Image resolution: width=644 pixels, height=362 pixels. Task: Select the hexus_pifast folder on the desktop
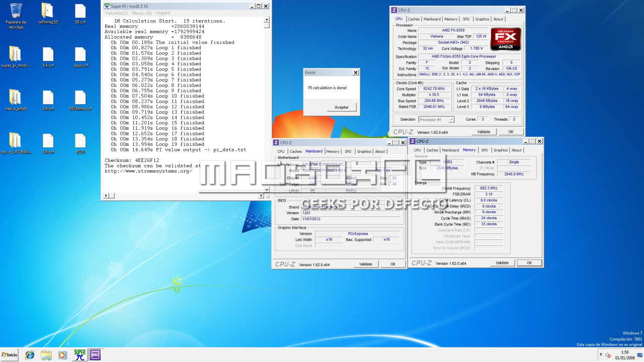pyautogui.click(x=16, y=101)
